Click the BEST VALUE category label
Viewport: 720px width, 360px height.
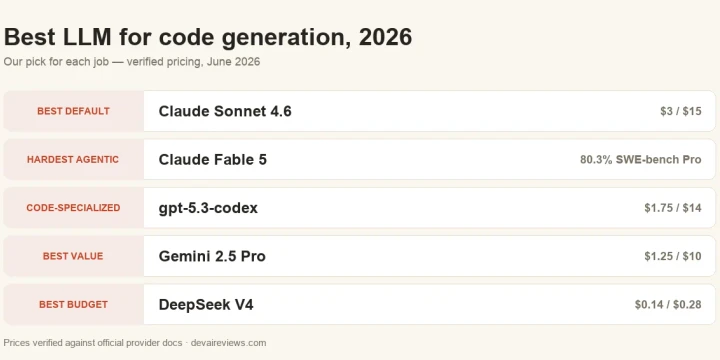[x=73, y=256]
